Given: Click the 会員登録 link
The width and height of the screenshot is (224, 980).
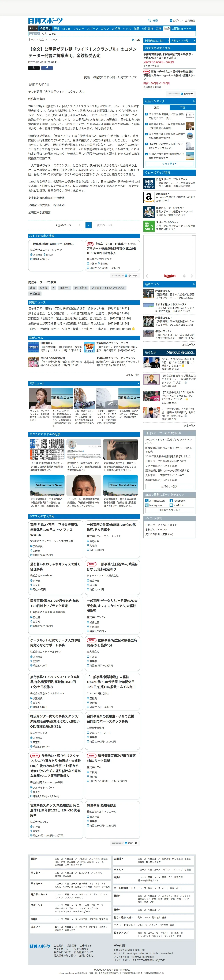Looking at the screenshot, I should pos(190,21).
